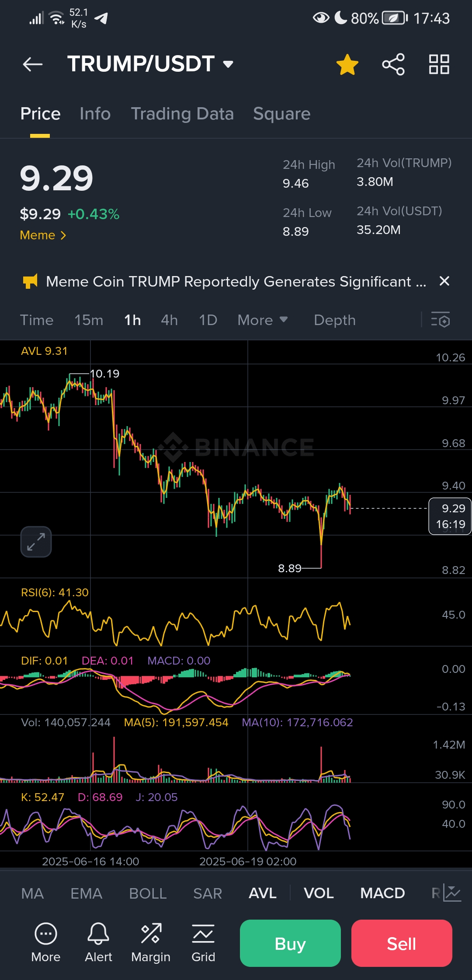Viewport: 472px width, 980px height.
Task: Tap the back arrow icon
Action: pyautogui.click(x=33, y=64)
